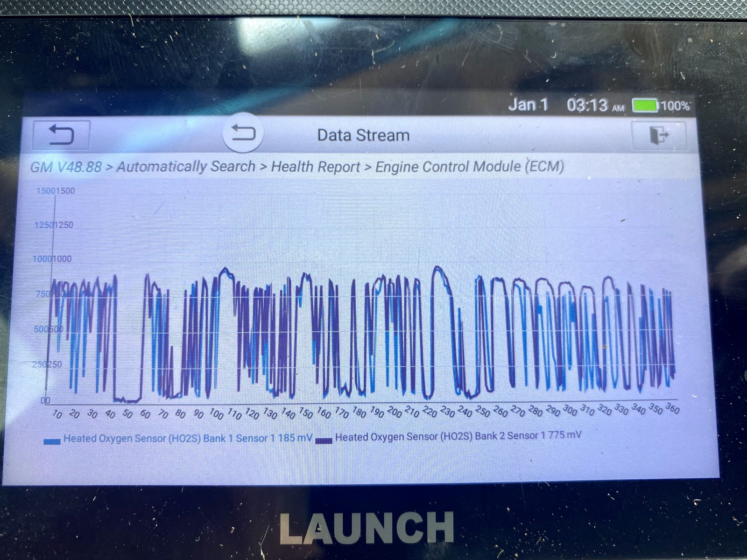Tap the Data Stream title

(363, 135)
